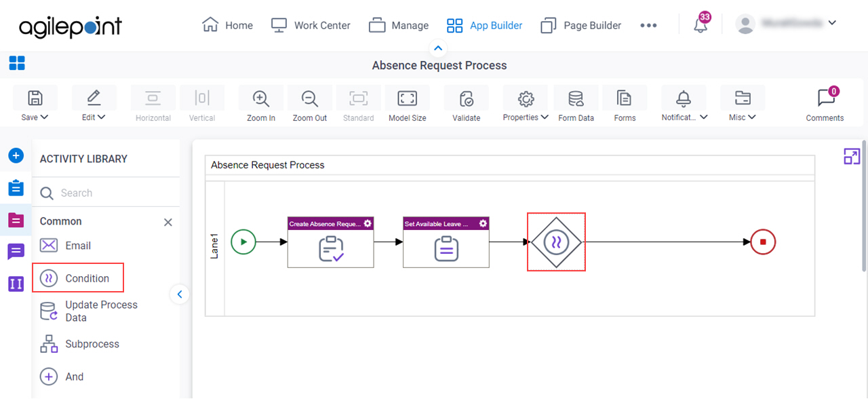Click the Zoom In tool
868x399 pixels.
261,104
